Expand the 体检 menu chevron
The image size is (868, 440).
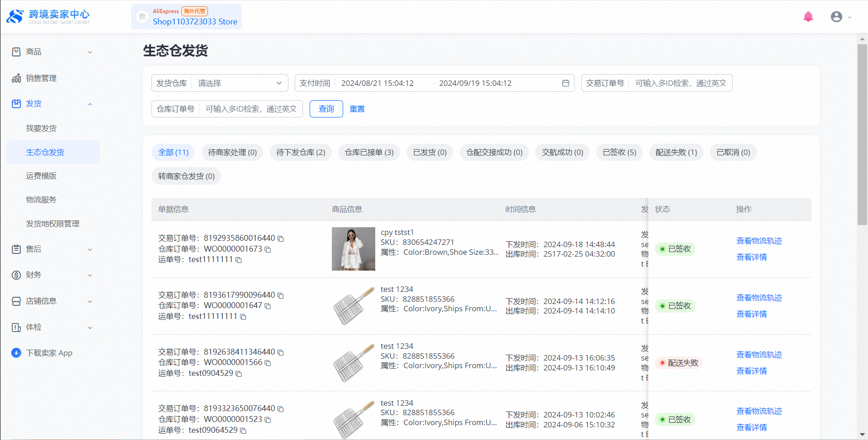pyautogui.click(x=90, y=328)
